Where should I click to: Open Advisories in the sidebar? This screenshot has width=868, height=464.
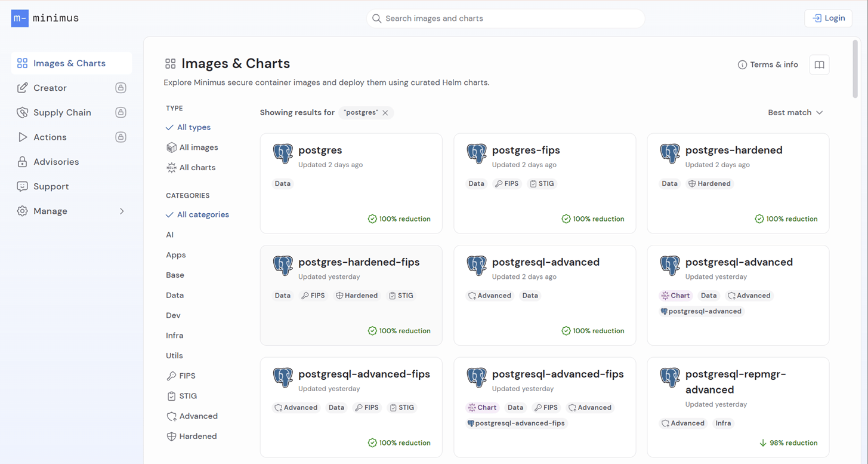(72, 162)
